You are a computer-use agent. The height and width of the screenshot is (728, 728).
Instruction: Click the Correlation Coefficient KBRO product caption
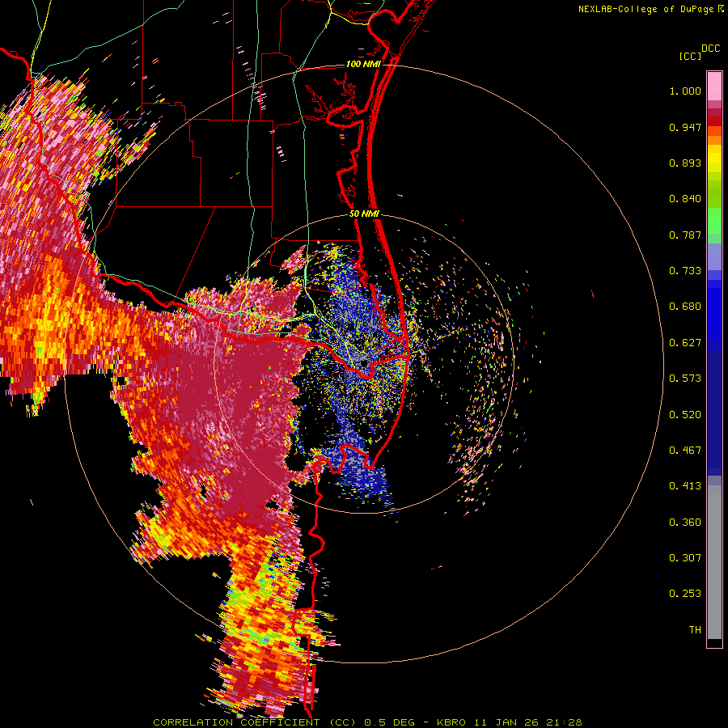tap(367, 722)
